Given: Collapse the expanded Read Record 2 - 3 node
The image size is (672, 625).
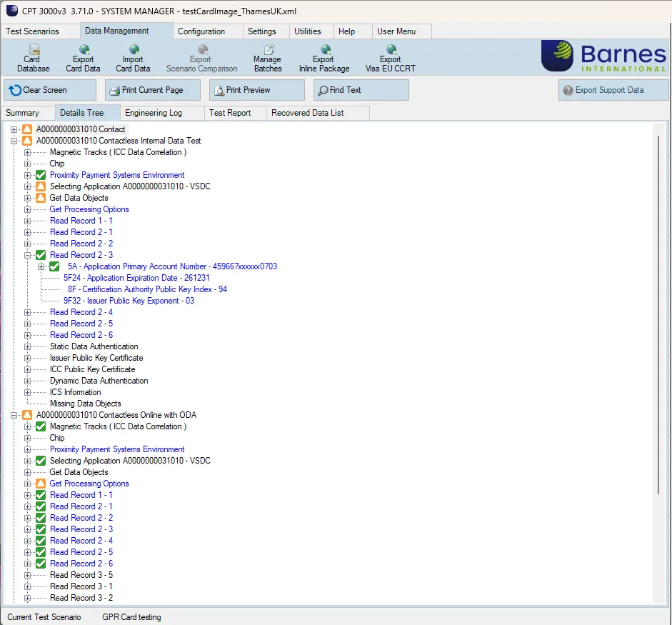Looking at the screenshot, I should (28, 255).
